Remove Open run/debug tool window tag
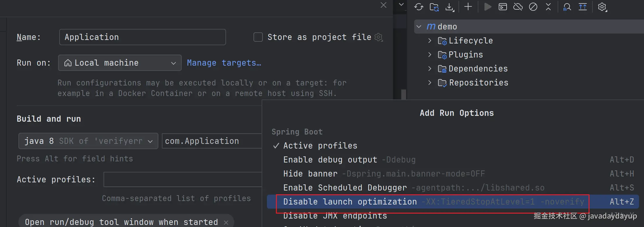Screen dimensions: 644x227 click(x=226, y=222)
